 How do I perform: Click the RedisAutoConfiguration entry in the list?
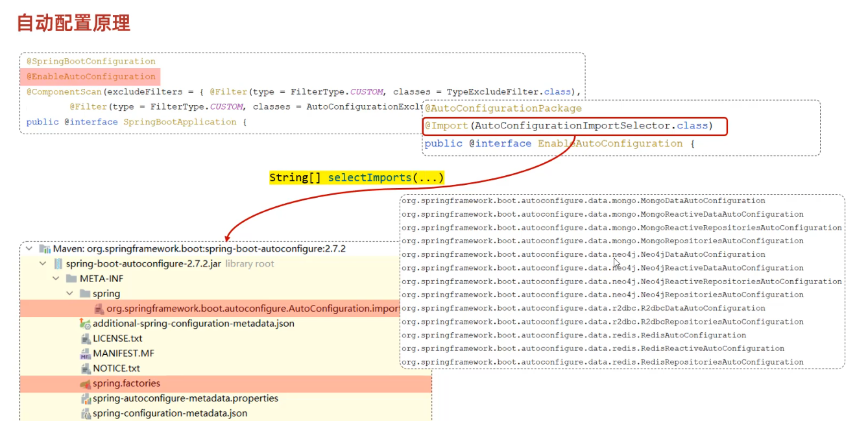coord(573,335)
